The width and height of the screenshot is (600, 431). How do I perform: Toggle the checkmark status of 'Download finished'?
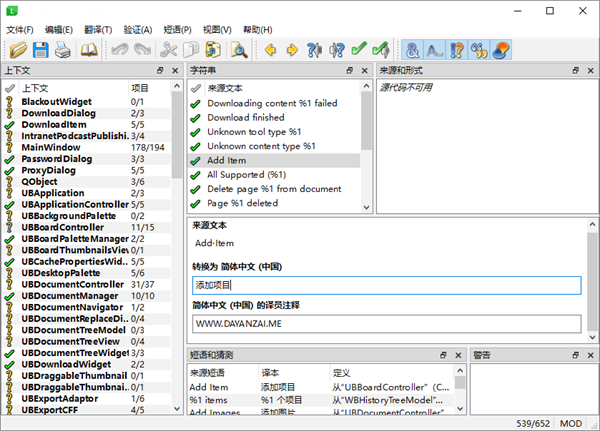(x=195, y=117)
